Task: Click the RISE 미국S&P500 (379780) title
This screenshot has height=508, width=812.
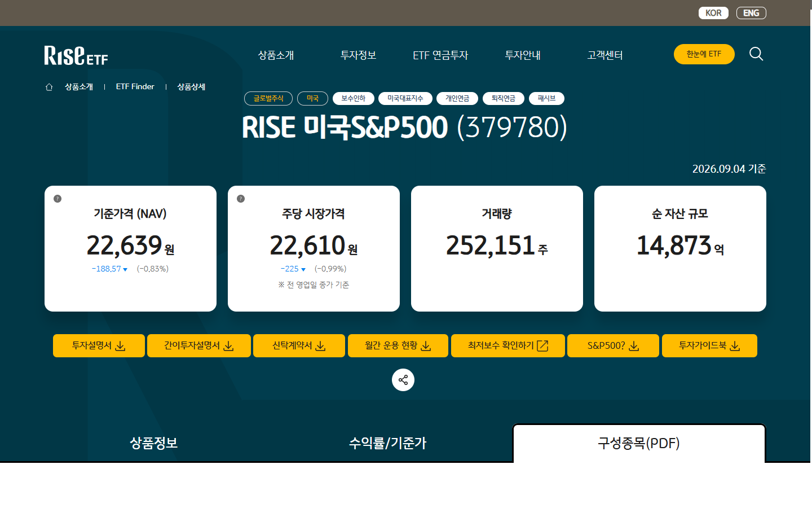Action: (404, 127)
